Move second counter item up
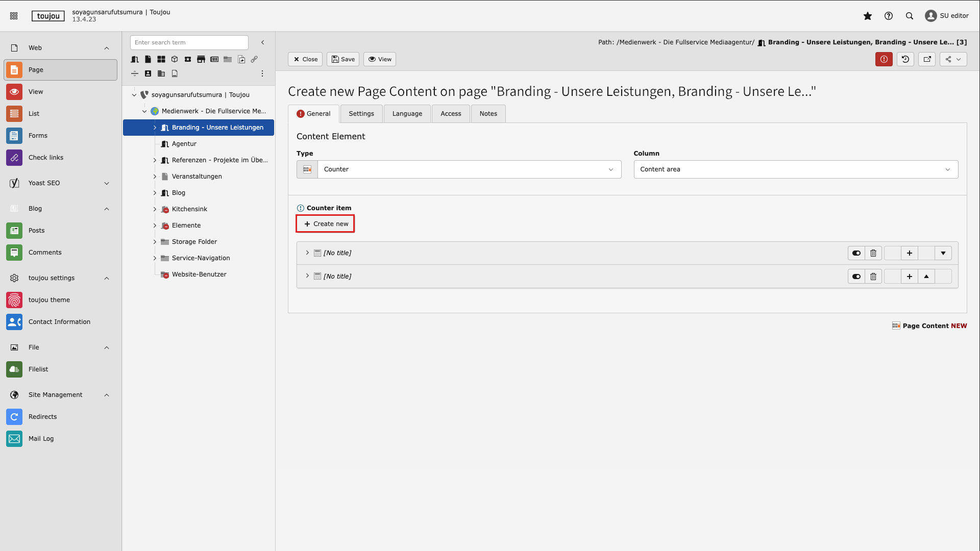The width and height of the screenshot is (980, 551). click(x=926, y=277)
